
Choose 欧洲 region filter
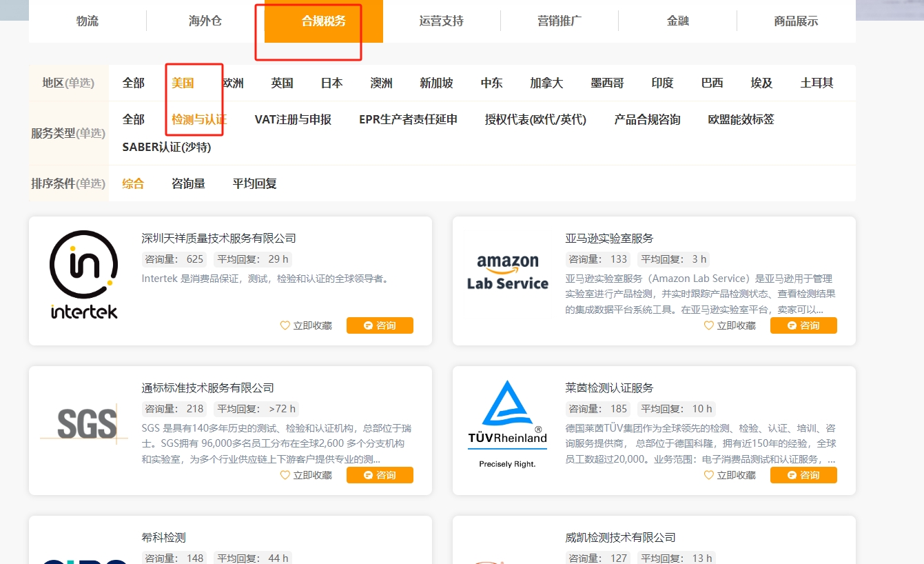pos(233,83)
